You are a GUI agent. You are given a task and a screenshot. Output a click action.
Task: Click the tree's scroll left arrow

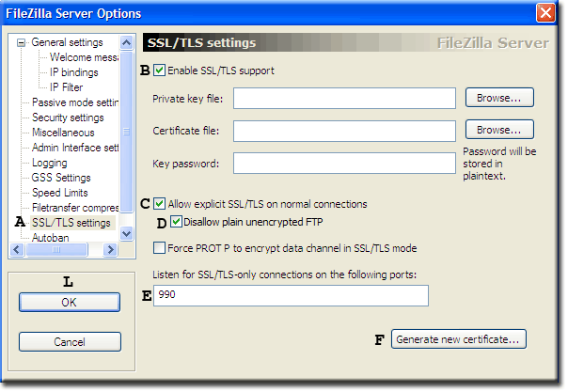[x=17, y=249]
